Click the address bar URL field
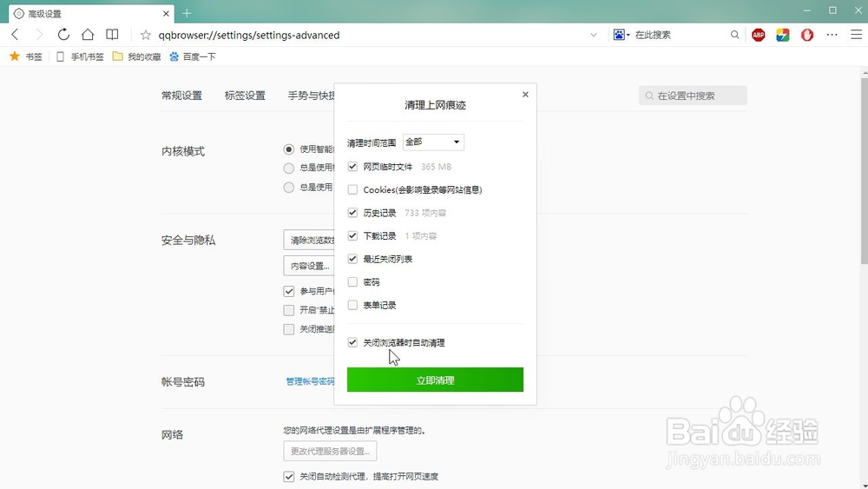Image resolution: width=868 pixels, height=489 pixels. click(x=365, y=35)
